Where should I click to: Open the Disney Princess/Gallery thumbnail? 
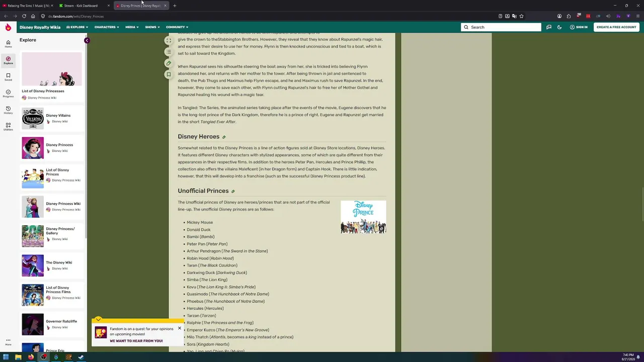click(x=33, y=236)
